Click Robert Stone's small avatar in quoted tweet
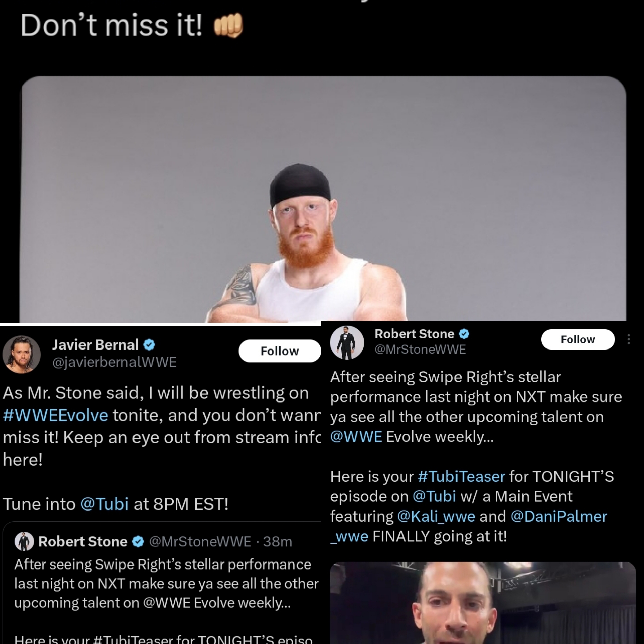644x644 pixels. pyautogui.click(x=24, y=541)
